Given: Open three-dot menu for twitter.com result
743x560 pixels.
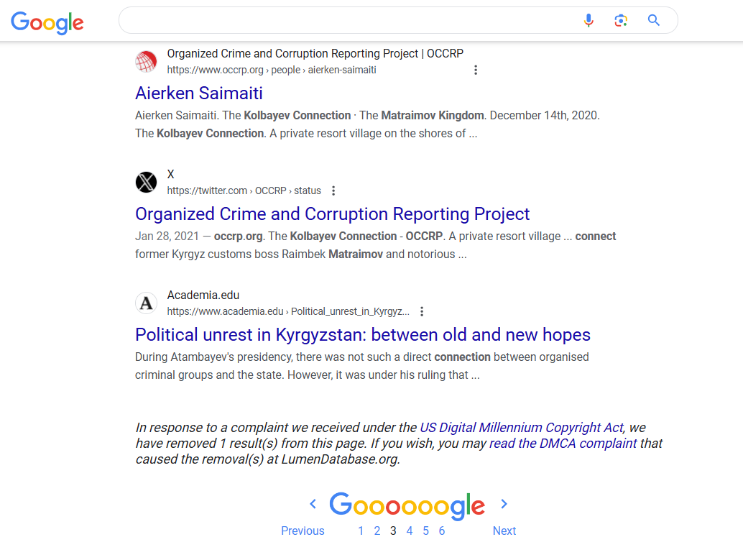Looking at the screenshot, I should point(333,191).
